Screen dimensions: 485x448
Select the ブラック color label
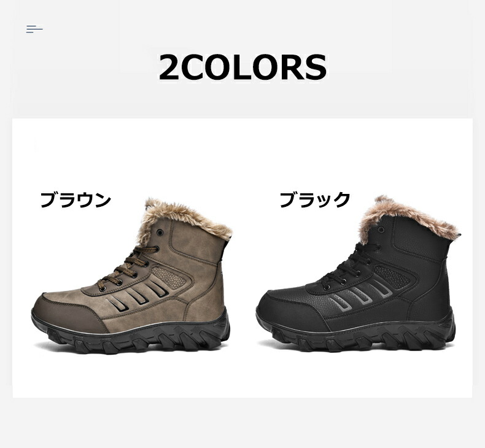click(x=315, y=199)
